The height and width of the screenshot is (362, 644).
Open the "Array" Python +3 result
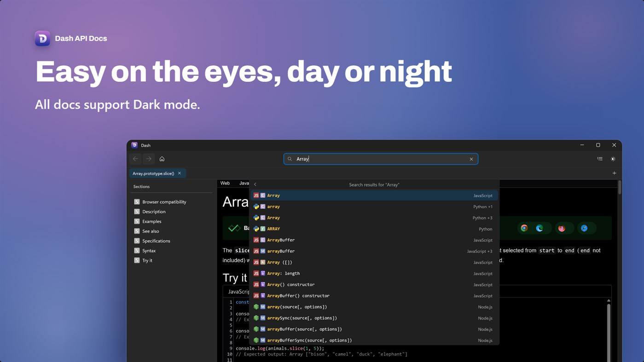pyautogui.click(x=374, y=218)
